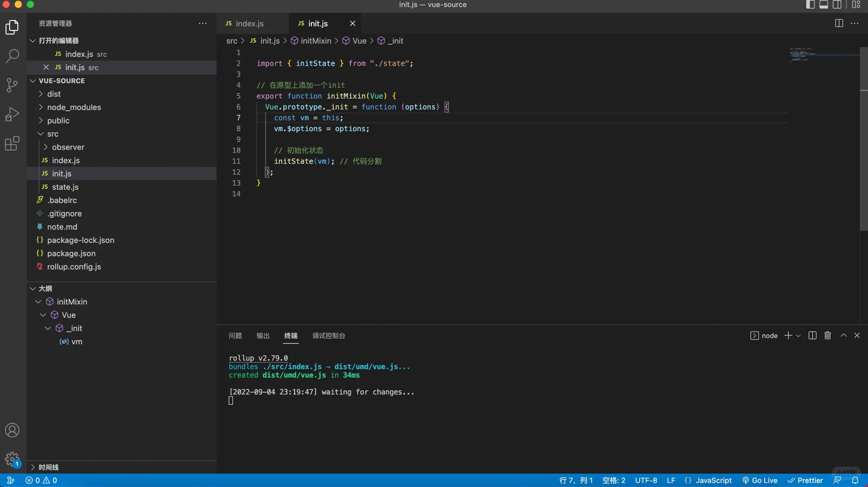
Task: Switch to the 输出 panel tab
Action: (x=263, y=336)
